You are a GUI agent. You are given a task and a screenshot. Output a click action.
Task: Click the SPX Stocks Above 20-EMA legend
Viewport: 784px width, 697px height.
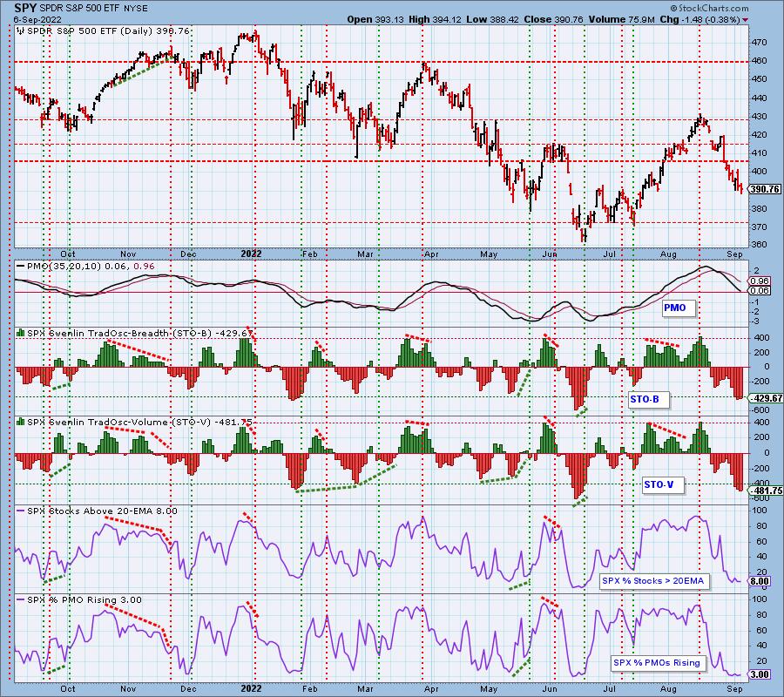click(102, 511)
